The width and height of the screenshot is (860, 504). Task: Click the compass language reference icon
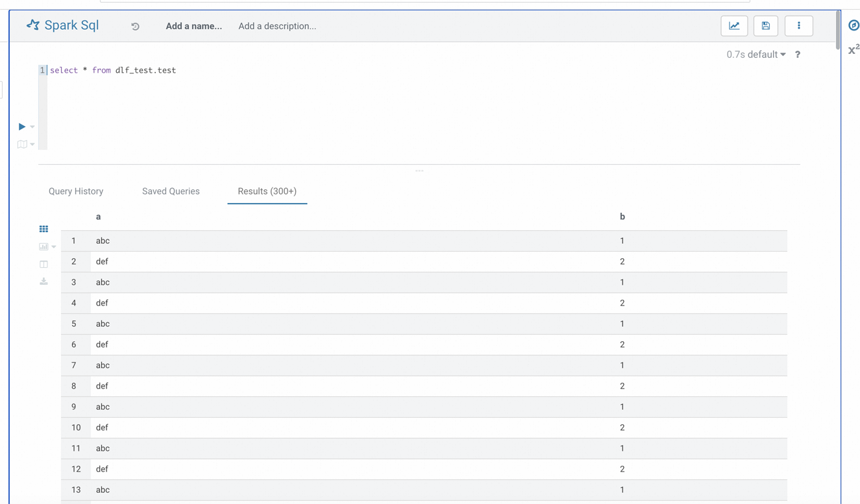(x=854, y=26)
